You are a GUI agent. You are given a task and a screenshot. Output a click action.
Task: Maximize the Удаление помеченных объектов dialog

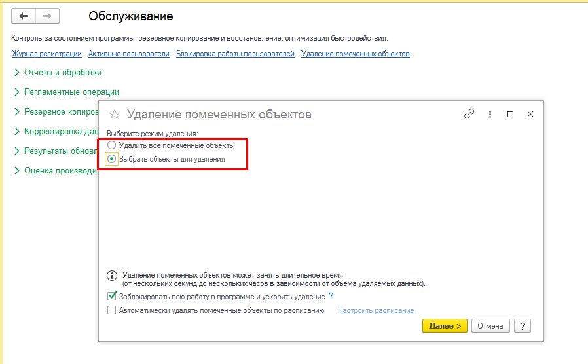(x=510, y=114)
